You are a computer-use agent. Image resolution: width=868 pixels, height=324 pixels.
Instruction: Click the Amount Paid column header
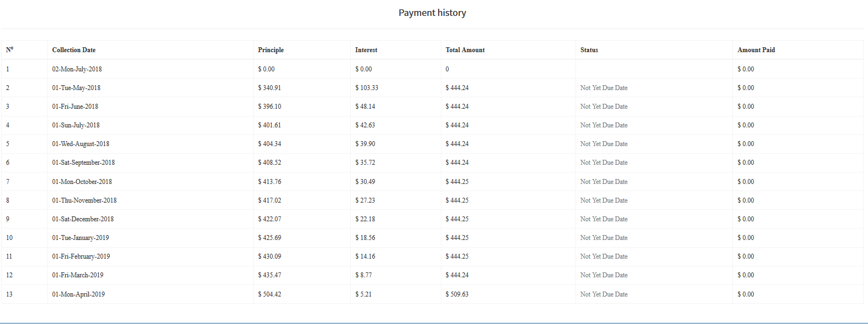756,50
